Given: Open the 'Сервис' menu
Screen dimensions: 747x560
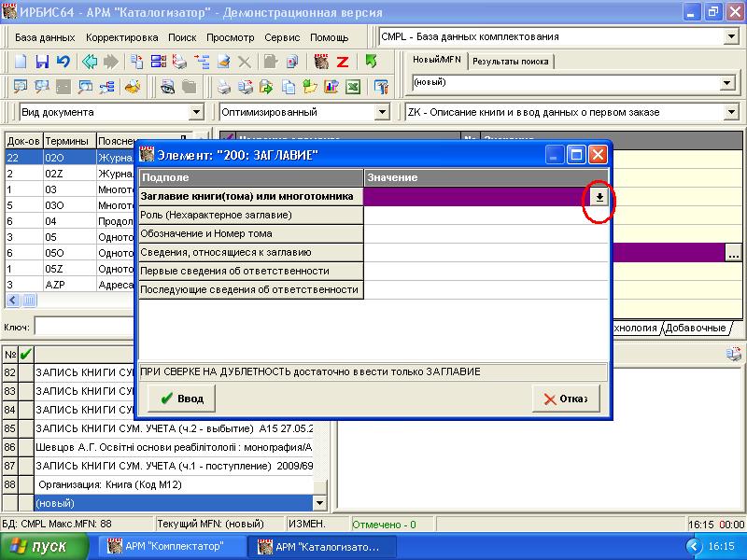Looking at the screenshot, I should click(282, 37).
